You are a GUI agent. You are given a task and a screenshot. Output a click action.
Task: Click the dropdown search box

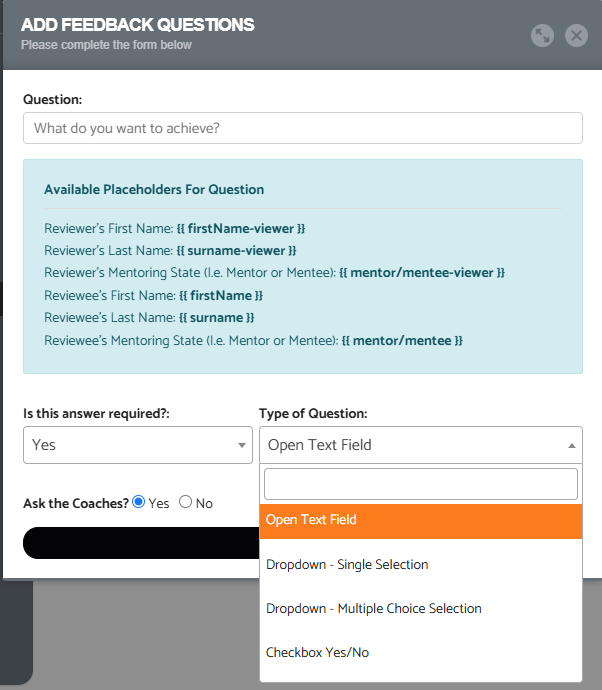pyautogui.click(x=421, y=484)
